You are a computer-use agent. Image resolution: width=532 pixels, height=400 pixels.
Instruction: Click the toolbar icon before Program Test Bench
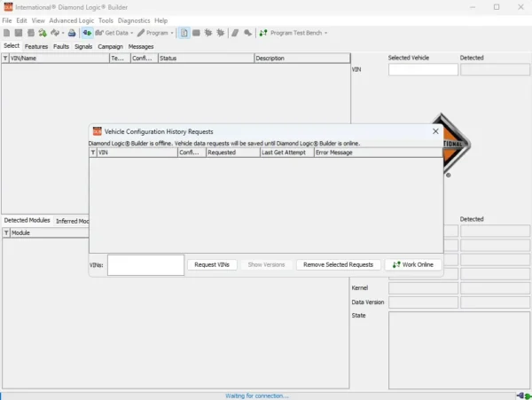[x=248, y=33]
